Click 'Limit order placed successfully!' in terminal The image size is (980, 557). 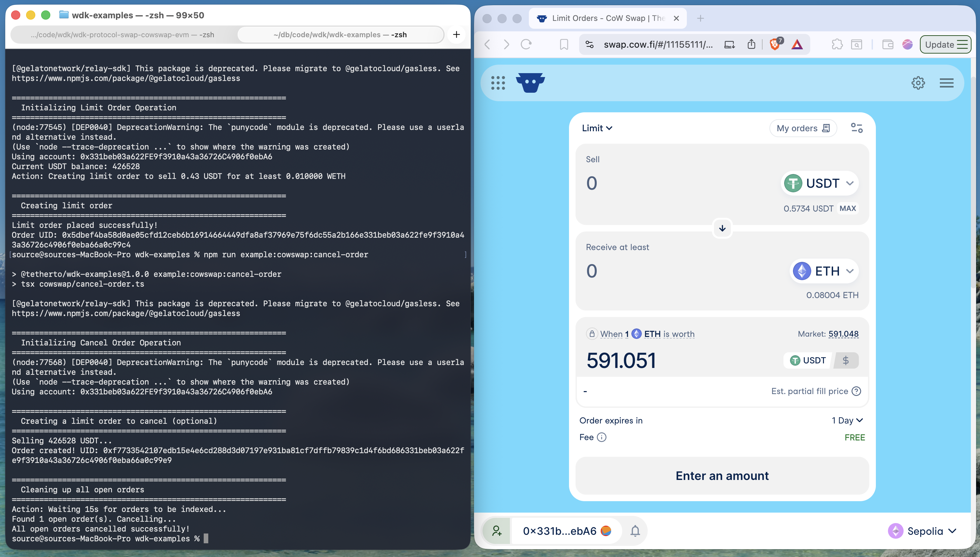[x=85, y=225]
